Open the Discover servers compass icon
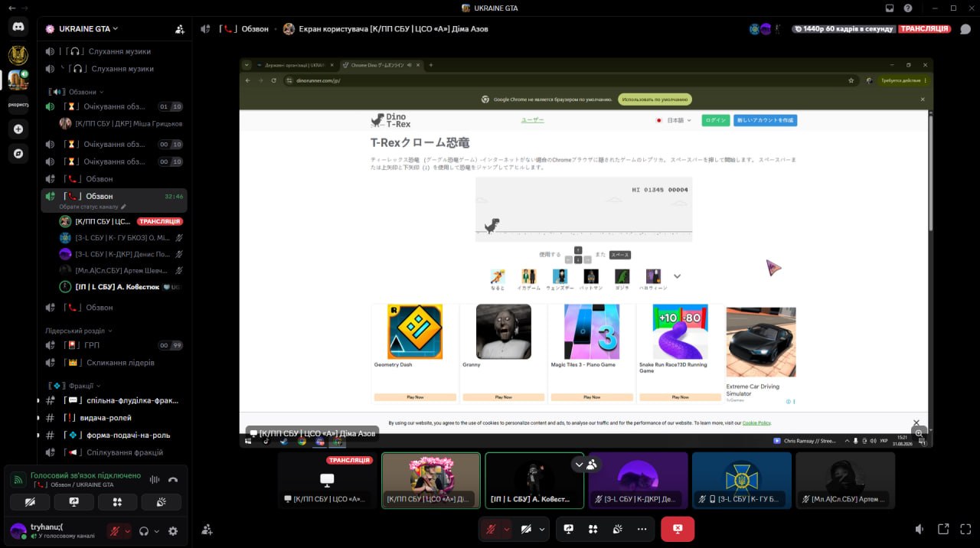Screen dimensions: 980x548 (18, 153)
